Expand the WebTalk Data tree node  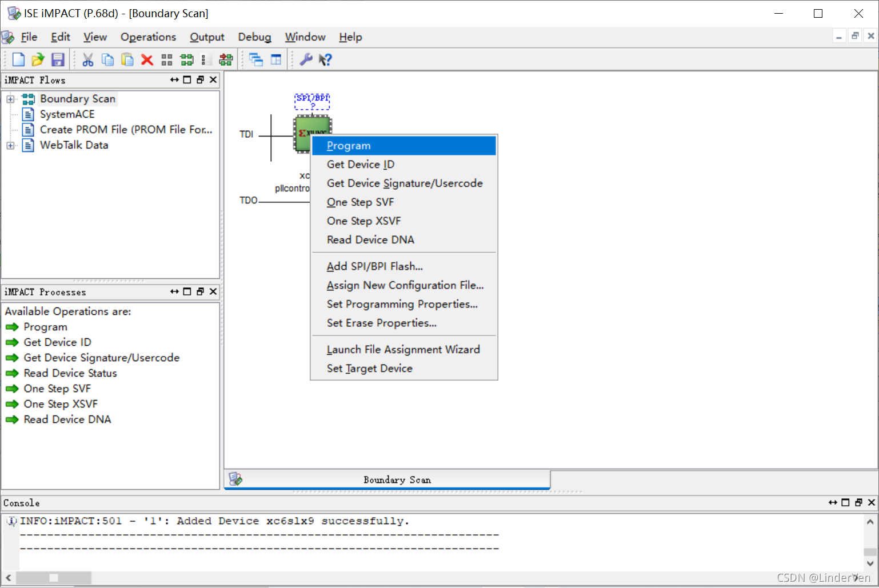[10, 145]
